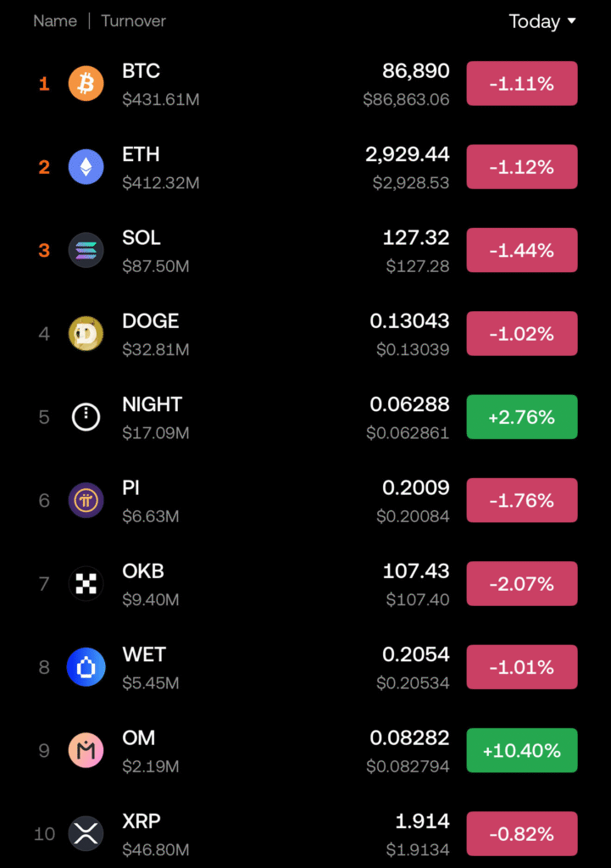Toggle OM's +10.40% change badge

(x=521, y=750)
